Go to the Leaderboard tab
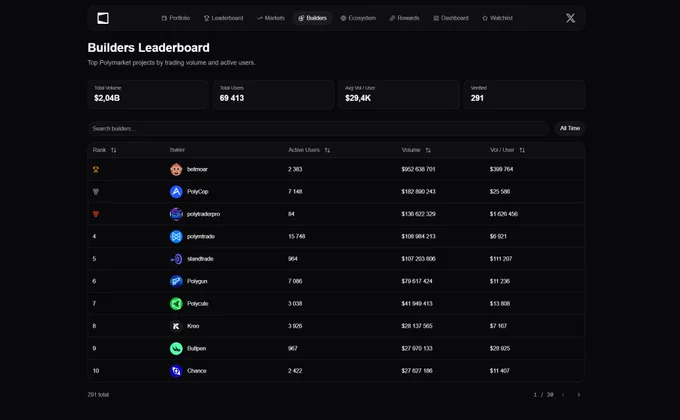680x420 pixels. click(x=223, y=18)
